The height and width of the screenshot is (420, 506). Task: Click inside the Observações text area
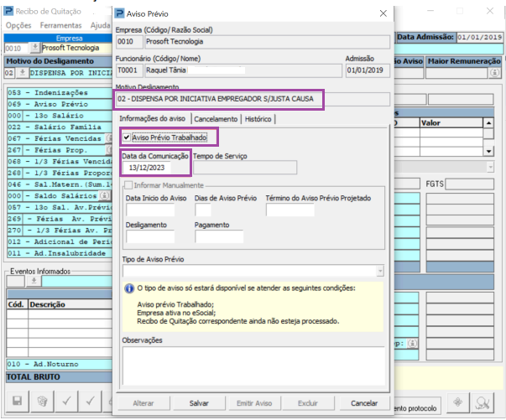pos(253,366)
